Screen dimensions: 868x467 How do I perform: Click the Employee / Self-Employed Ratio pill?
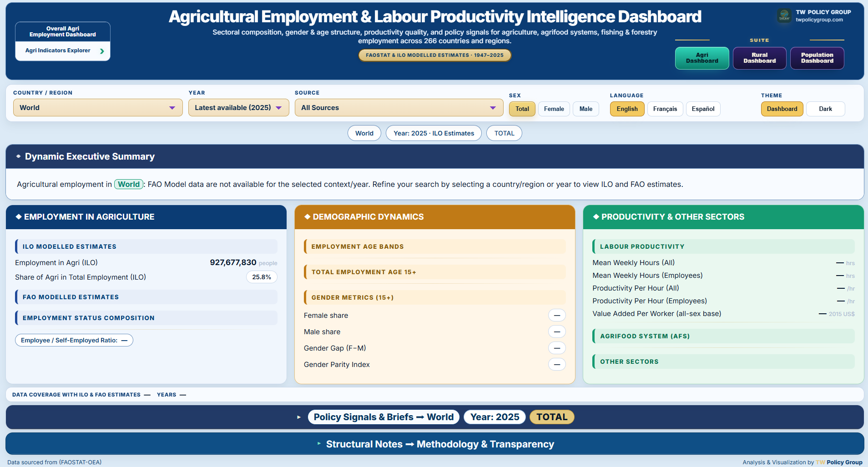(x=74, y=340)
